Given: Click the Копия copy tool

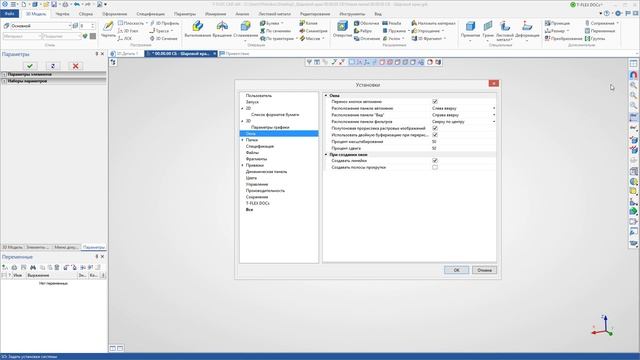Looking at the screenshot, I should [x=308, y=23].
